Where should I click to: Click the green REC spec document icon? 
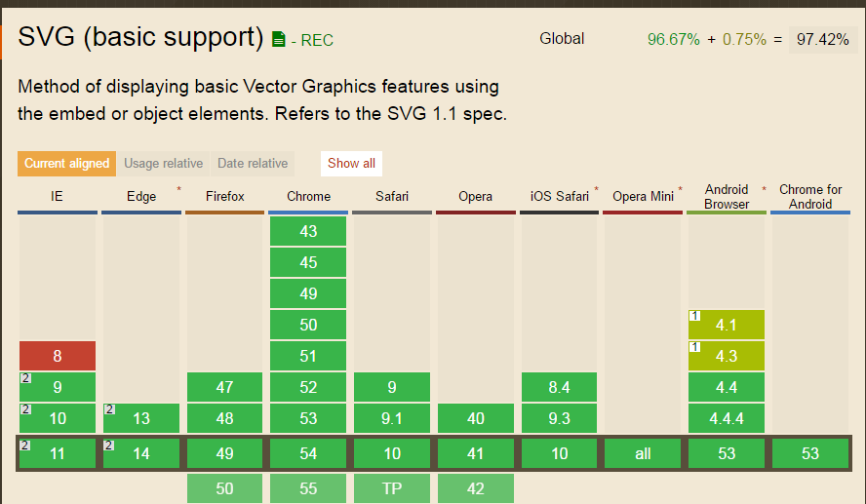[x=279, y=40]
